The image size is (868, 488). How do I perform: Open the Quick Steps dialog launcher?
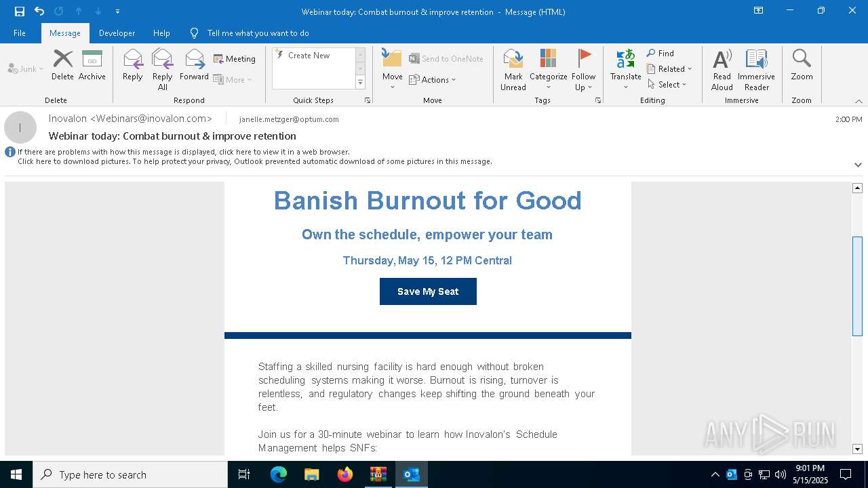coord(368,100)
